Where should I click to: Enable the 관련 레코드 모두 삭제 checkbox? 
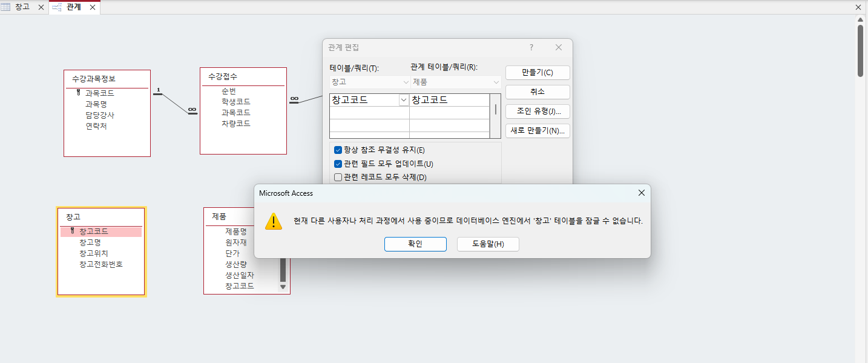point(338,178)
